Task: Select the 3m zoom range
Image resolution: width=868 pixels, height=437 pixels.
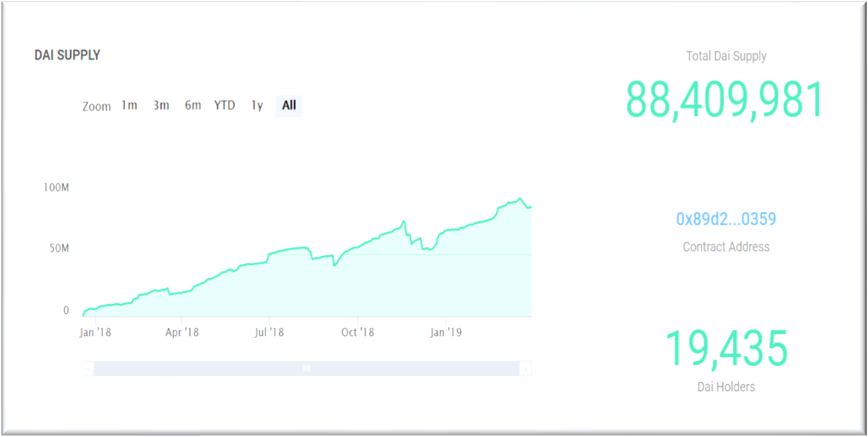Action: [161, 106]
